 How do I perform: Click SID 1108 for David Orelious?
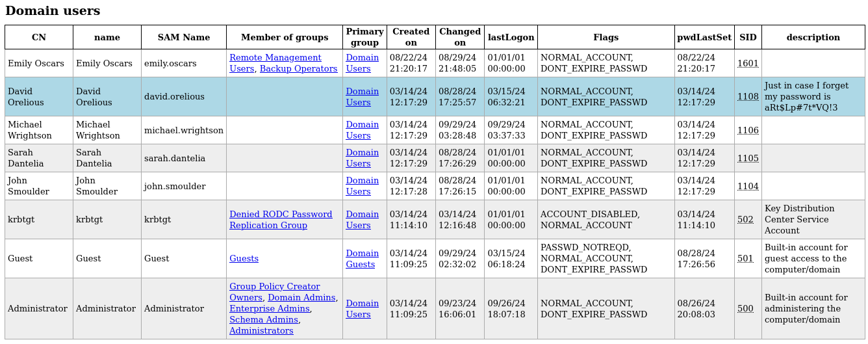pyautogui.click(x=748, y=97)
